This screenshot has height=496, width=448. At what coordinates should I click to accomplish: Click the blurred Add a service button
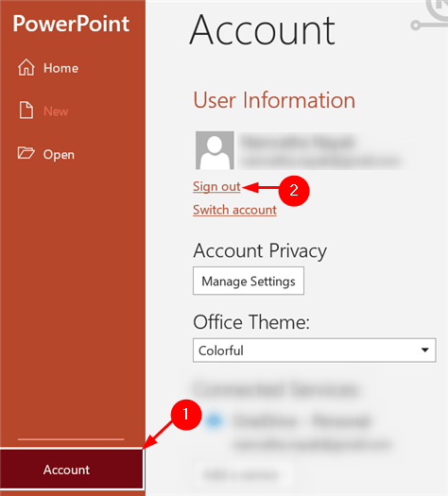(x=243, y=475)
